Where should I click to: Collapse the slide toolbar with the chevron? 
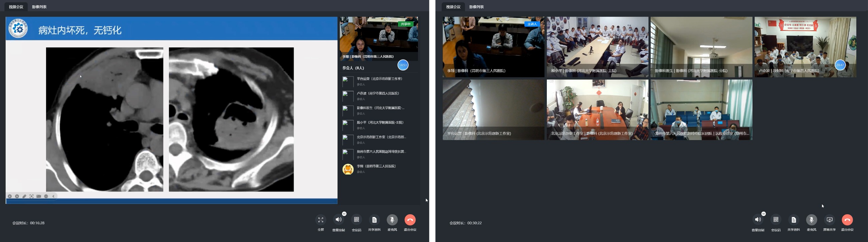(x=53, y=196)
